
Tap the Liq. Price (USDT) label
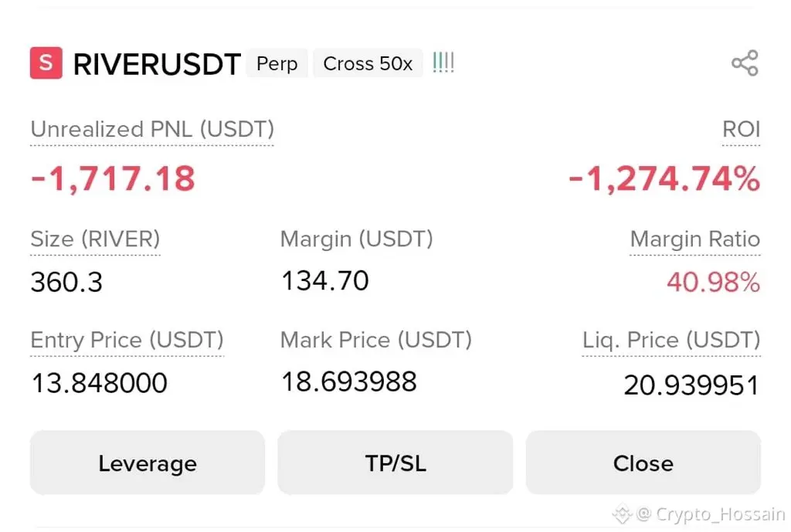670,340
